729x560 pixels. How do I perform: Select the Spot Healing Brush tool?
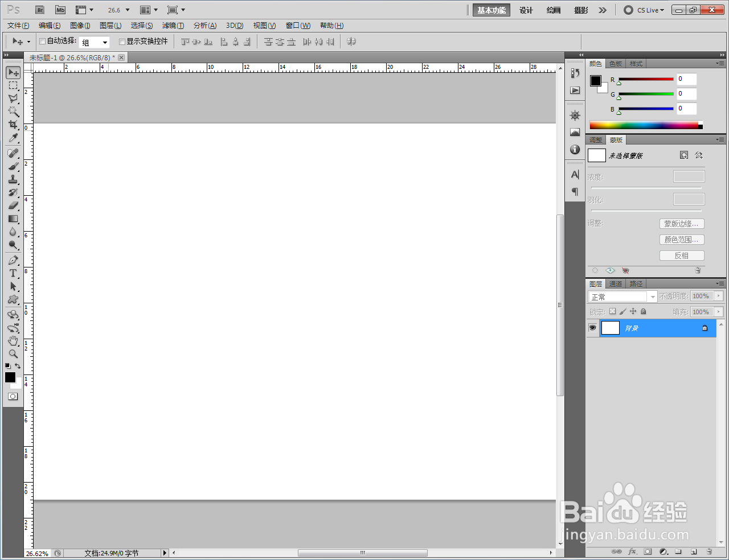[13, 153]
